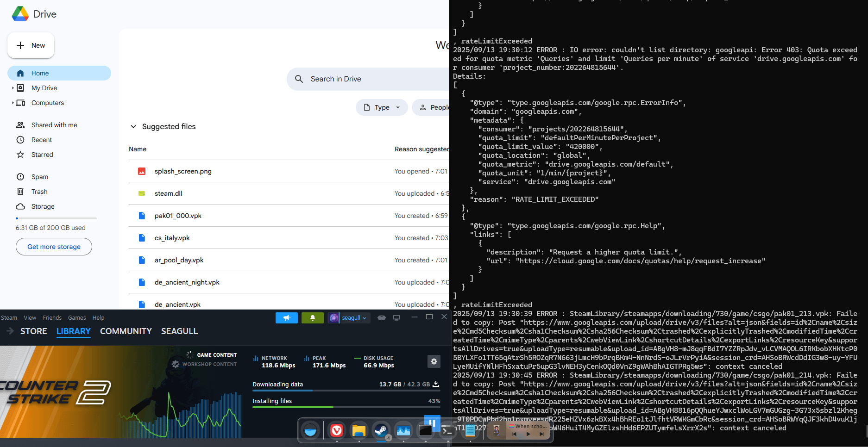The image size is (868, 447).
Task: Open the Spam icon in Drive
Action: point(20,177)
